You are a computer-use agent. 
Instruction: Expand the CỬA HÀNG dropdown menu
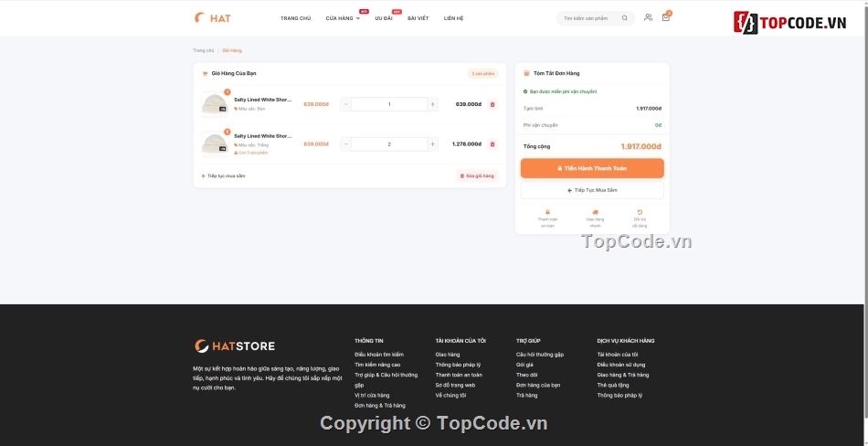pyautogui.click(x=343, y=18)
